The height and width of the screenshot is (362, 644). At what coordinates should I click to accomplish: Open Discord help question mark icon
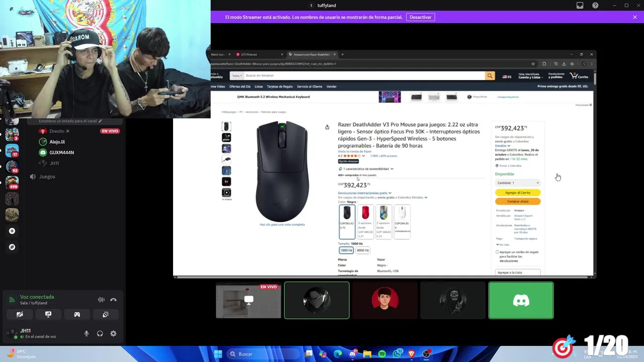point(595,6)
